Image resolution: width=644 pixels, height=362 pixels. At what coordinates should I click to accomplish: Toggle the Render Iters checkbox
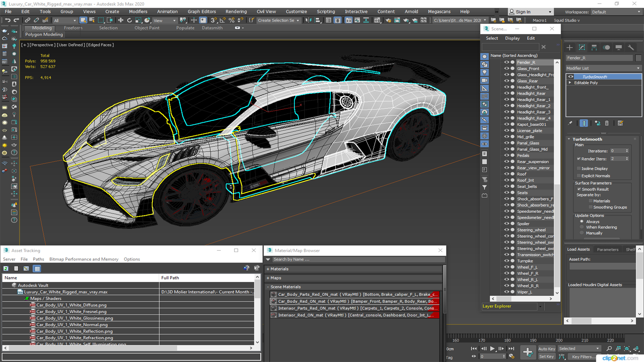579,159
